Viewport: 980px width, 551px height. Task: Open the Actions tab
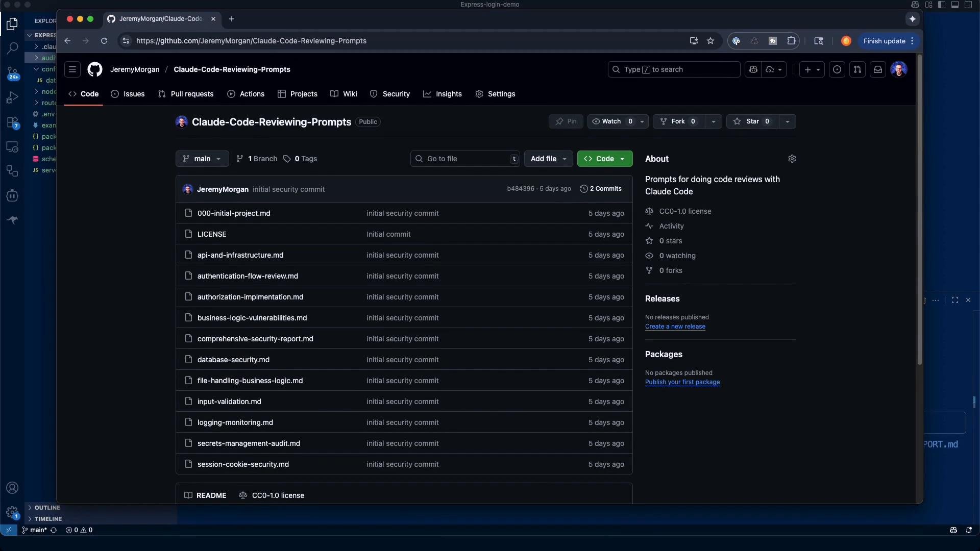tap(246, 94)
